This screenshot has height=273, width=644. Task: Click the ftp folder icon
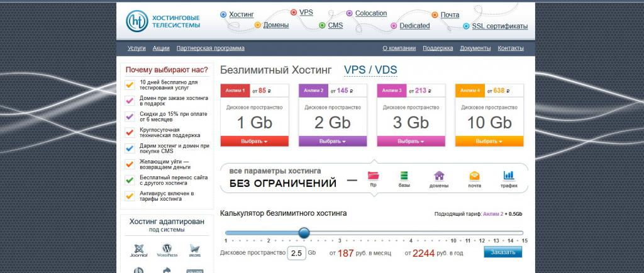(x=374, y=175)
